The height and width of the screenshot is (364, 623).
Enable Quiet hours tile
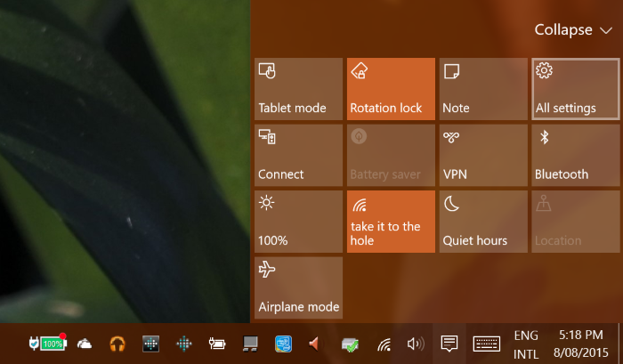[x=483, y=222]
